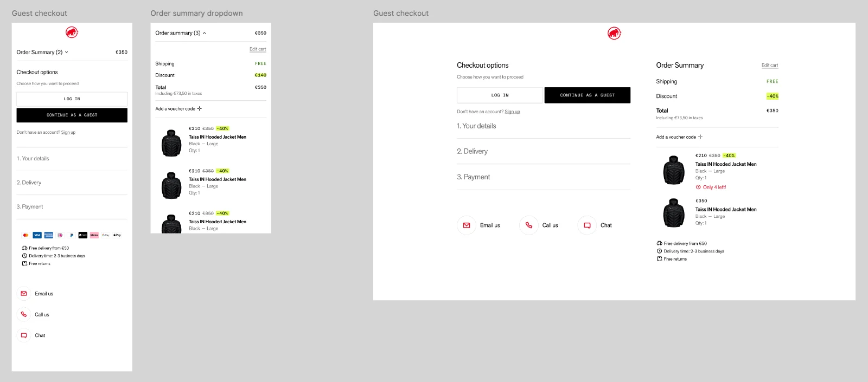Screen dimensions: 868x382
Task: Click Edit cart in desktop Order Summary
Action: point(770,66)
